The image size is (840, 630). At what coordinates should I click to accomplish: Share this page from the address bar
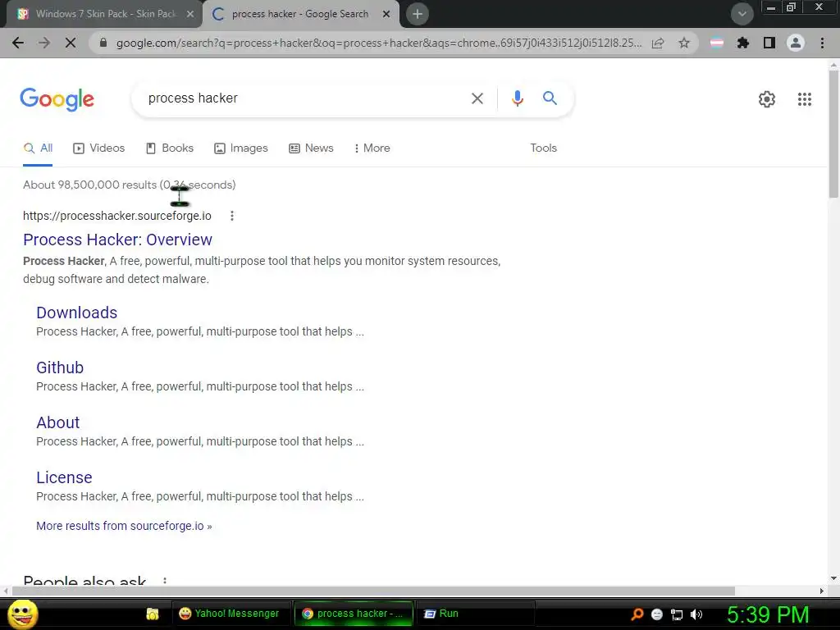click(x=658, y=43)
